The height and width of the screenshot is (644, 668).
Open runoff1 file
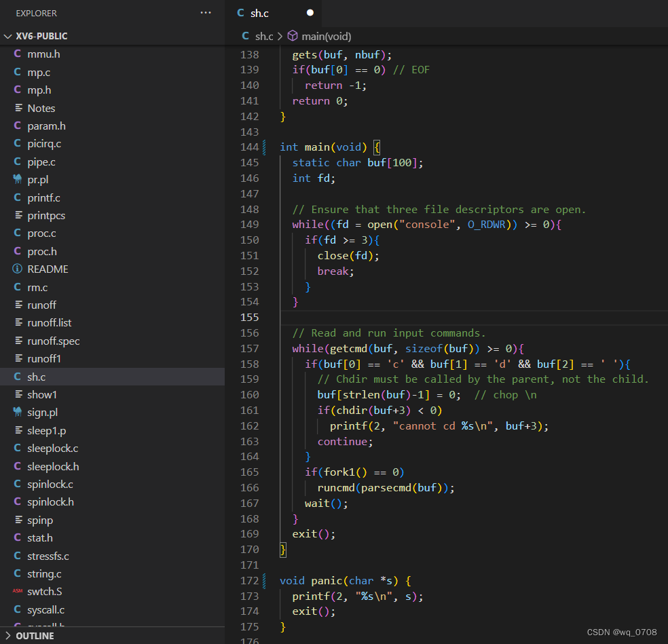coord(44,359)
